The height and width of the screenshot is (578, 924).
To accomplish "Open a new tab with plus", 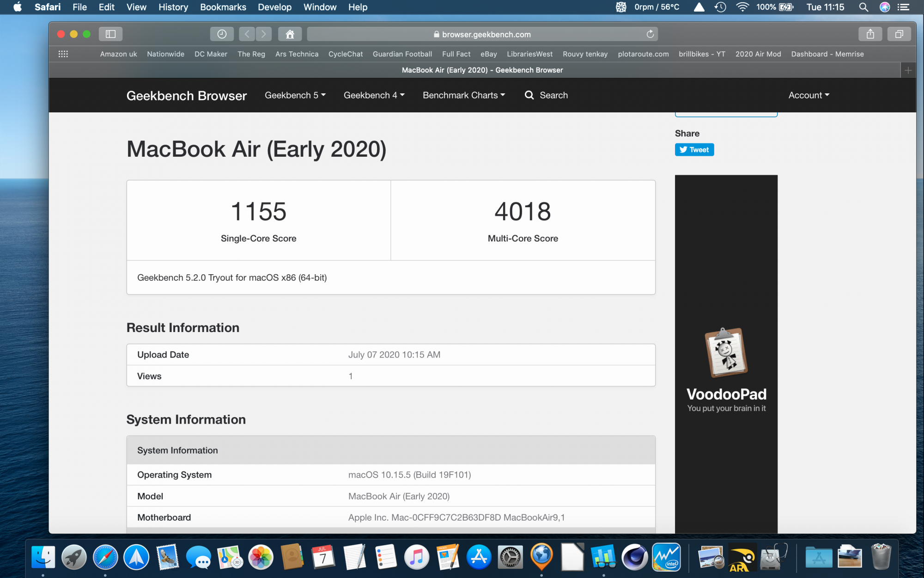I will pyautogui.click(x=908, y=70).
